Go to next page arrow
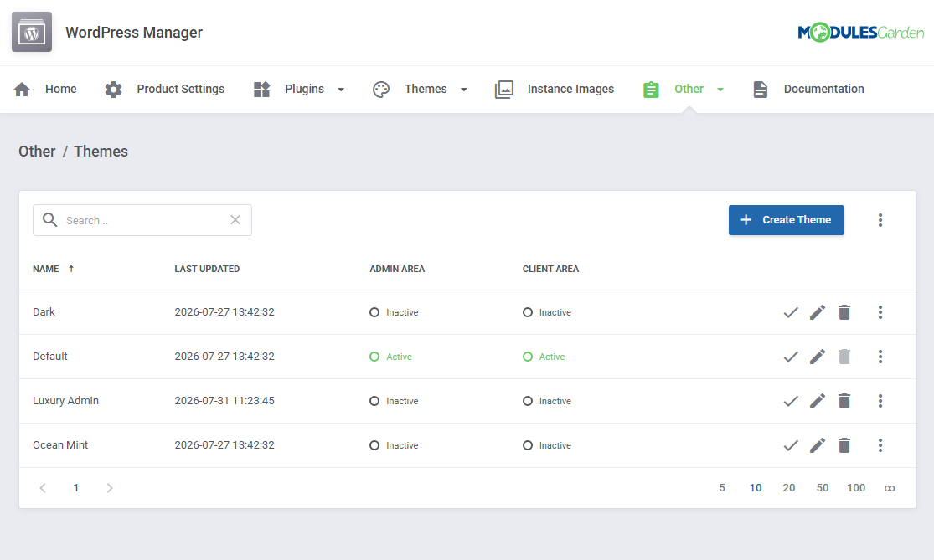Screen dimensions: 934x560 click(110, 488)
